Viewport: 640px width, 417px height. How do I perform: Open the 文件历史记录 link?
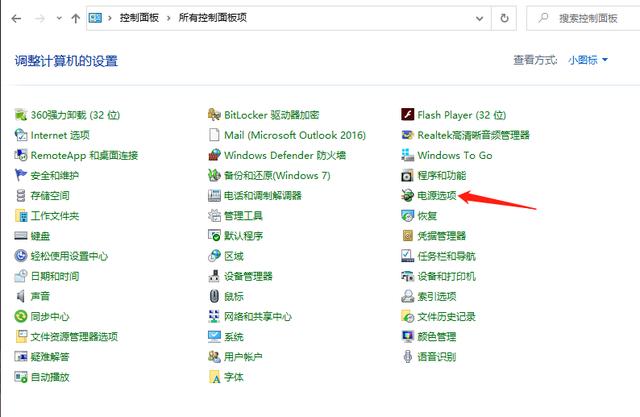(x=447, y=316)
